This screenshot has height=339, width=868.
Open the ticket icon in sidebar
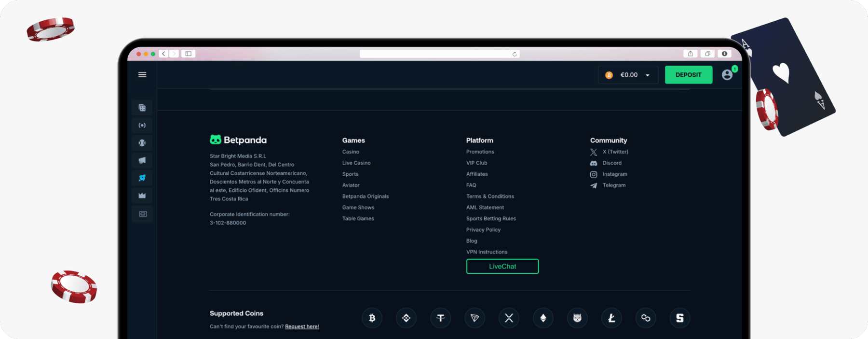point(143,214)
